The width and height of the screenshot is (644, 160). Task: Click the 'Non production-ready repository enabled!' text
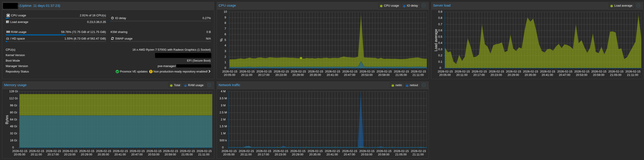(180, 72)
